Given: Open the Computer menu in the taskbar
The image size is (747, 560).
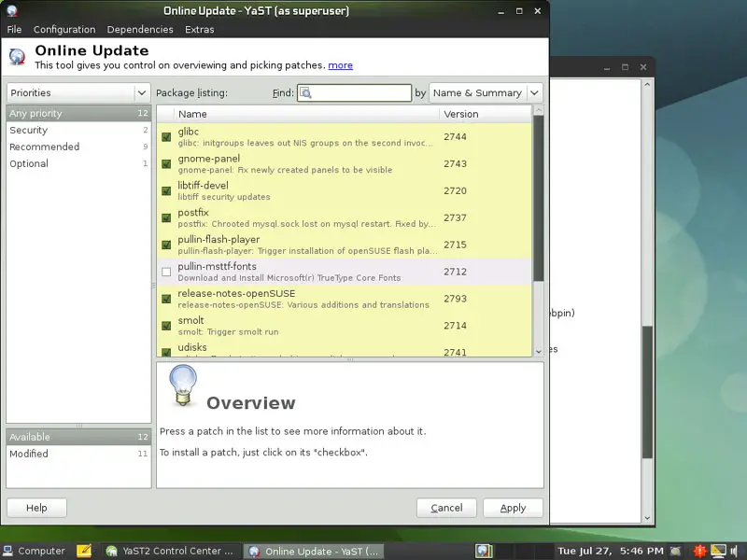Looking at the screenshot, I should coord(34,551).
